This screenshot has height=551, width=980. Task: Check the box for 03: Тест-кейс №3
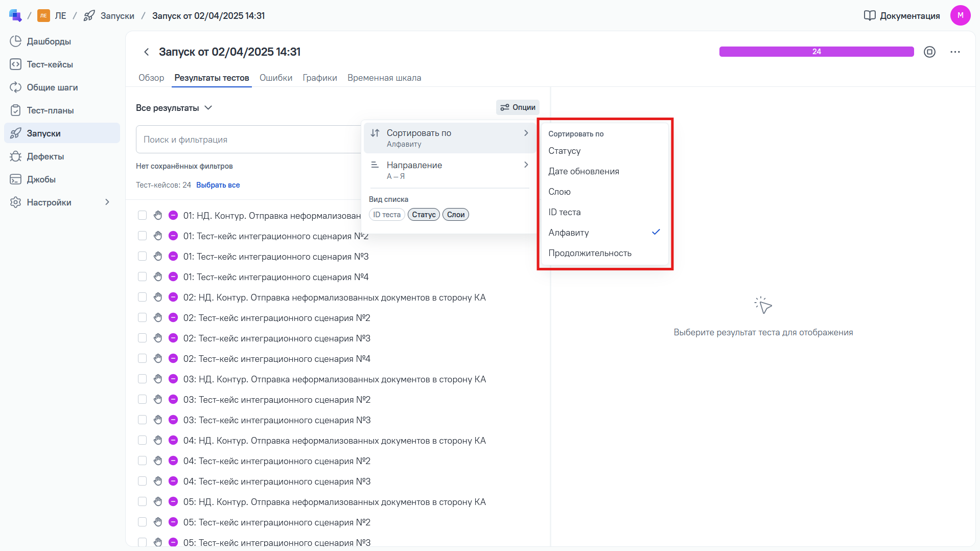[143, 420]
